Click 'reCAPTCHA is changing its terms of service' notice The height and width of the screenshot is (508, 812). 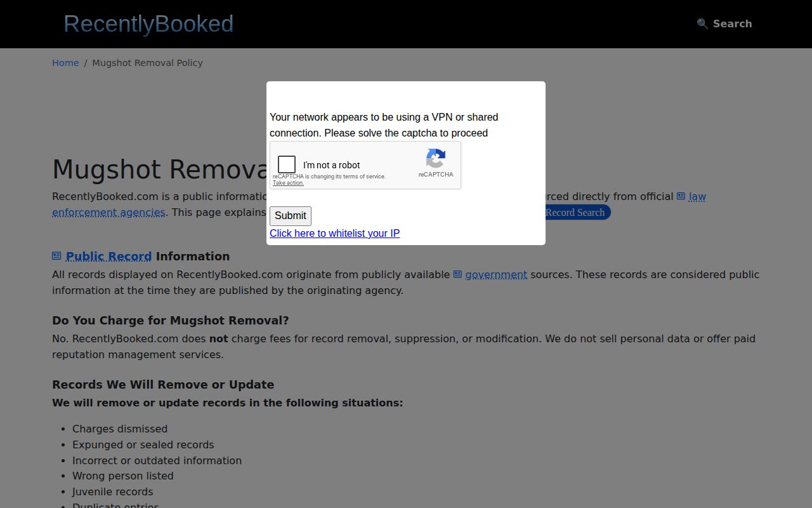pos(329,177)
